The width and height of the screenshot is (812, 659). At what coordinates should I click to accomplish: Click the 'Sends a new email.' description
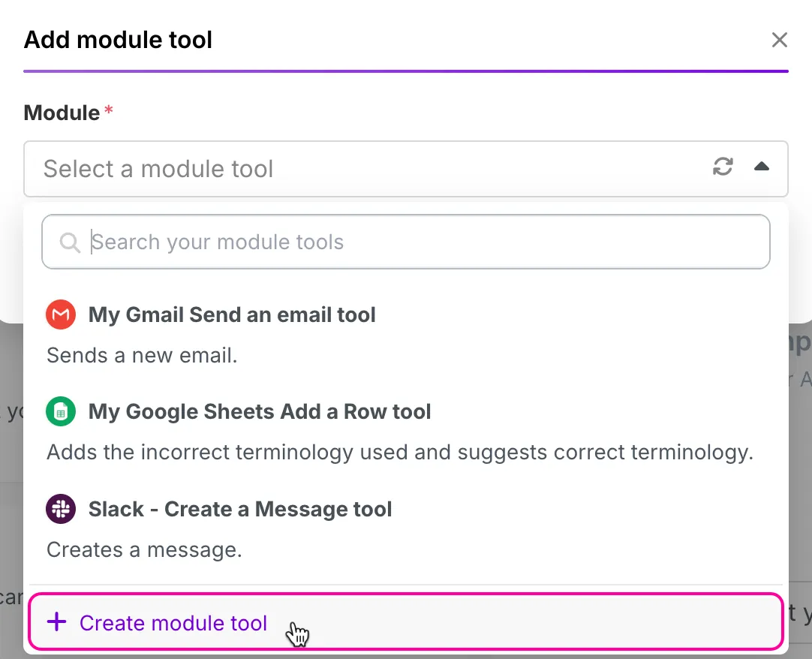tap(142, 356)
